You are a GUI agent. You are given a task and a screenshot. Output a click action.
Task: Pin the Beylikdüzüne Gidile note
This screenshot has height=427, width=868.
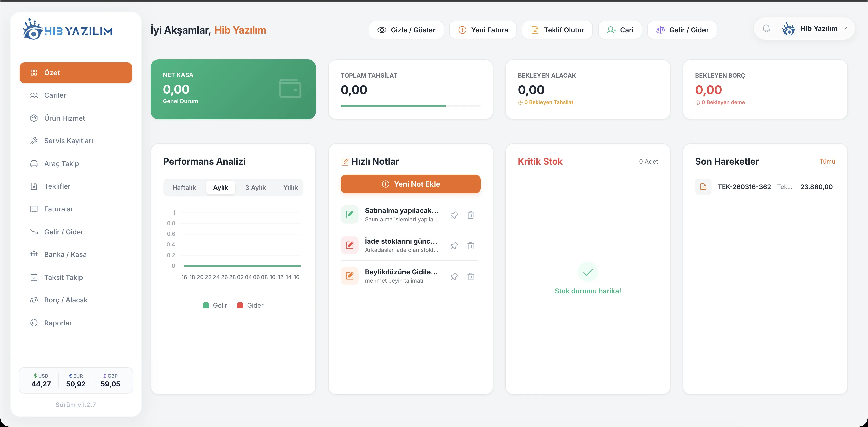454,276
